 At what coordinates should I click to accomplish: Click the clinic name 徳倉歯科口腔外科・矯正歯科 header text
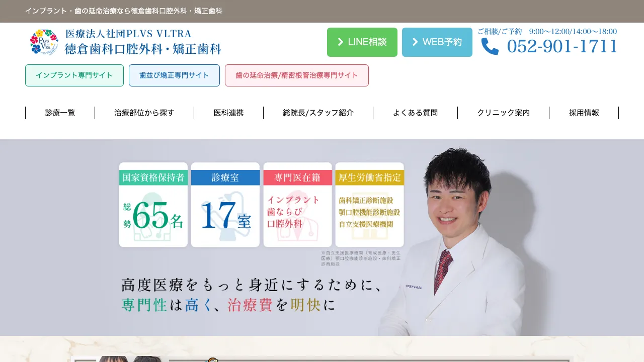click(x=143, y=49)
